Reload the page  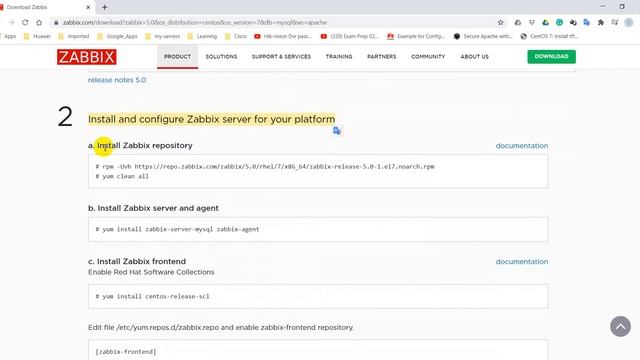click(25, 22)
